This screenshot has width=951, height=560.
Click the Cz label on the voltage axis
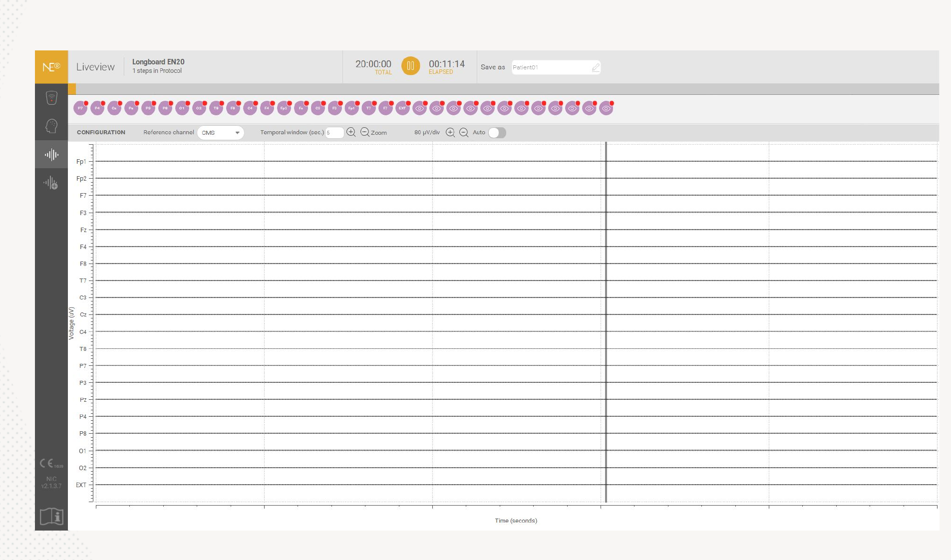83,315
